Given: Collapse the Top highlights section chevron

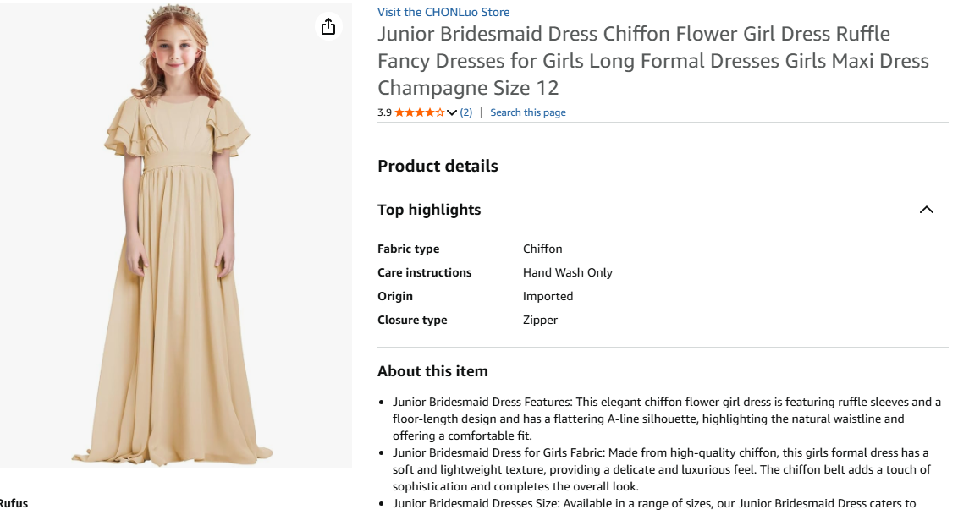Looking at the screenshot, I should click(x=926, y=210).
